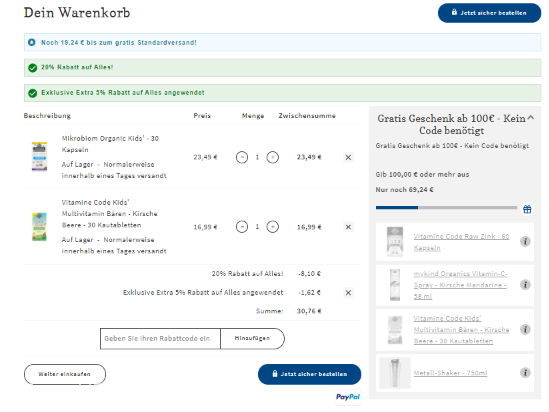Click the Vitamin-C-Spray gift thumbnail
Viewport: 549px width, 412px height.
coord(395,285)
